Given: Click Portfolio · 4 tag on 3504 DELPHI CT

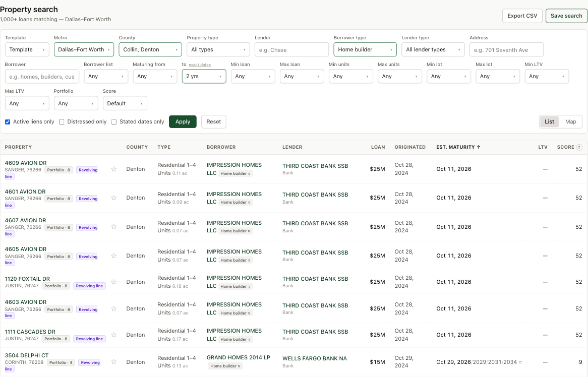Looking at the screenshot, I should point(61,362).
